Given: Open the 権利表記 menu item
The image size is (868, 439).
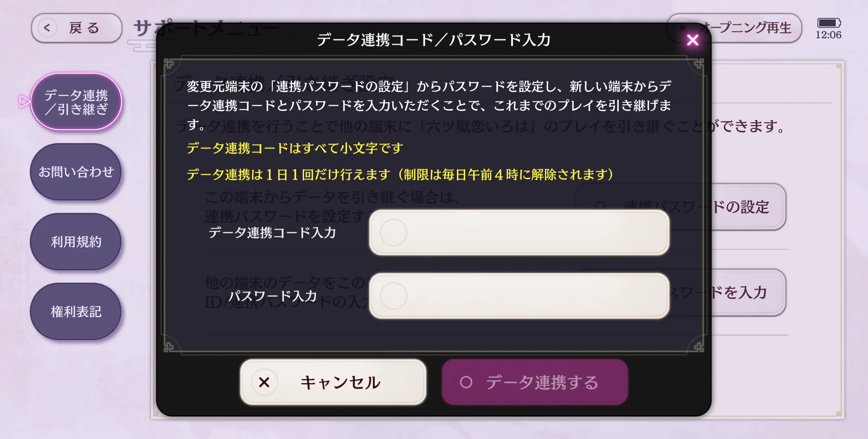Looking at the screenshot, I should [x=76, y=312].
